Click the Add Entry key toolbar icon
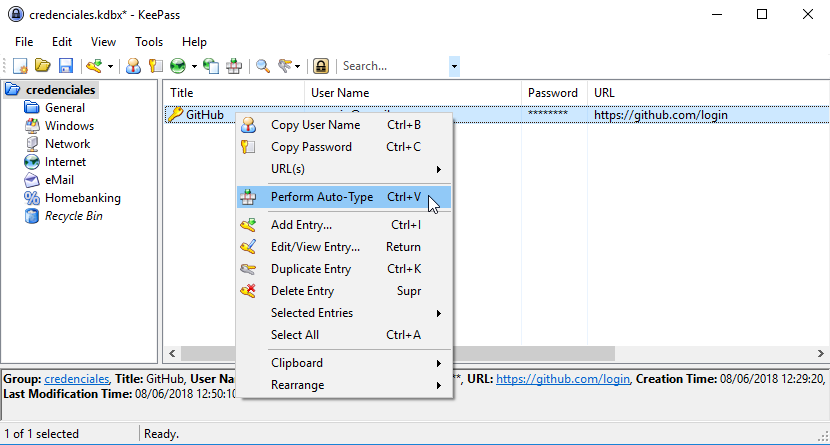The image size is (830, 445). tap(94, 66)
